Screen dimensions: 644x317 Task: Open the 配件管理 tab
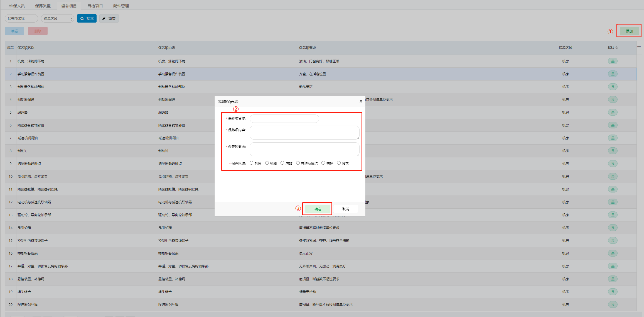point(121,6)
